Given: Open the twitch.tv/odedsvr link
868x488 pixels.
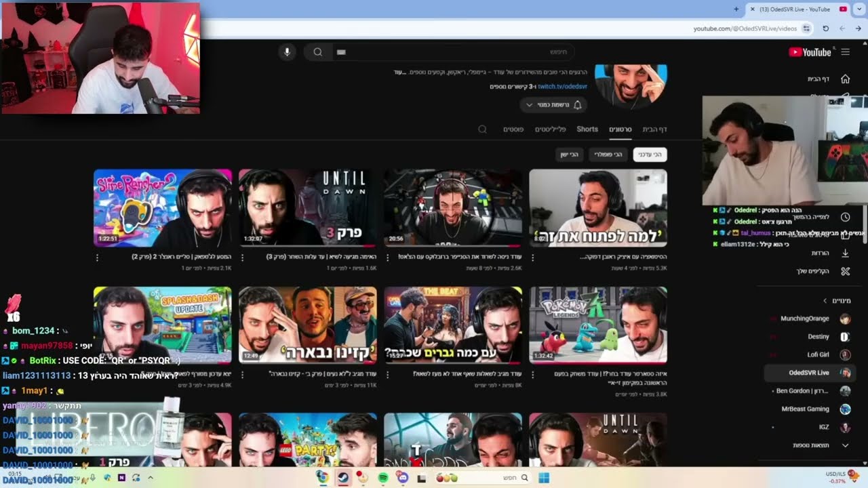Looking at the screenshot, I should 562,87.
